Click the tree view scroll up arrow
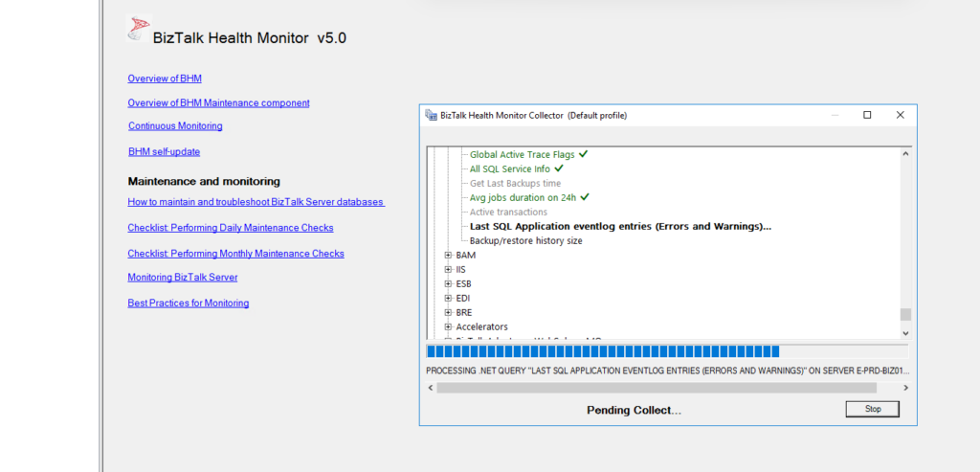Image resolution: width=980 pixels, height=472 pixels. pos(905,154)
